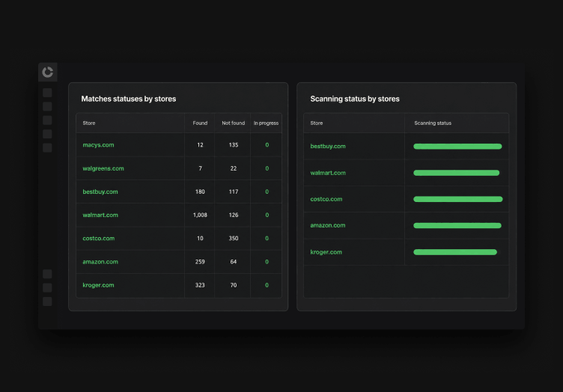
Task: Select bestbuy.com Found value 180
Action: pos(200,192)
